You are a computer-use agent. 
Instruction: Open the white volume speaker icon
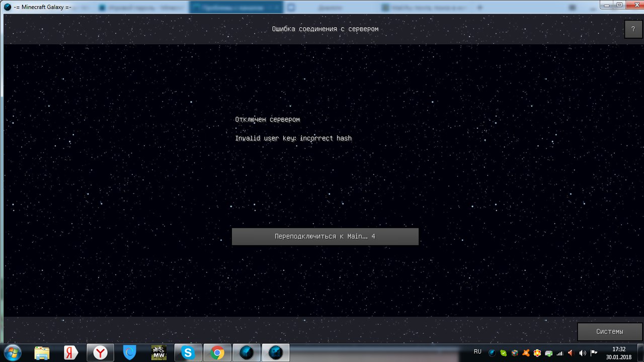[x=583, y=353]
